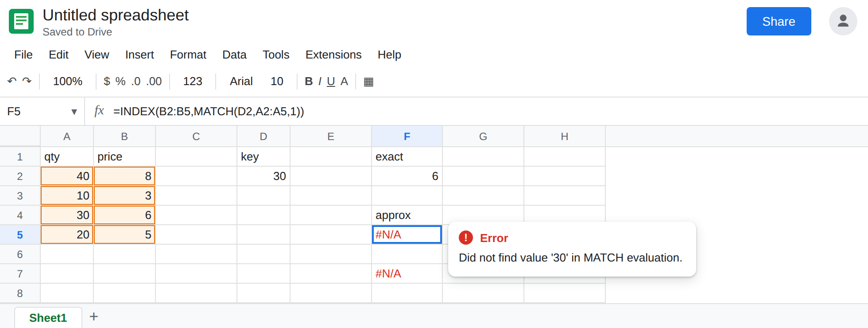Select column E header
Screen dimensions: 868x328
(331, 137)
